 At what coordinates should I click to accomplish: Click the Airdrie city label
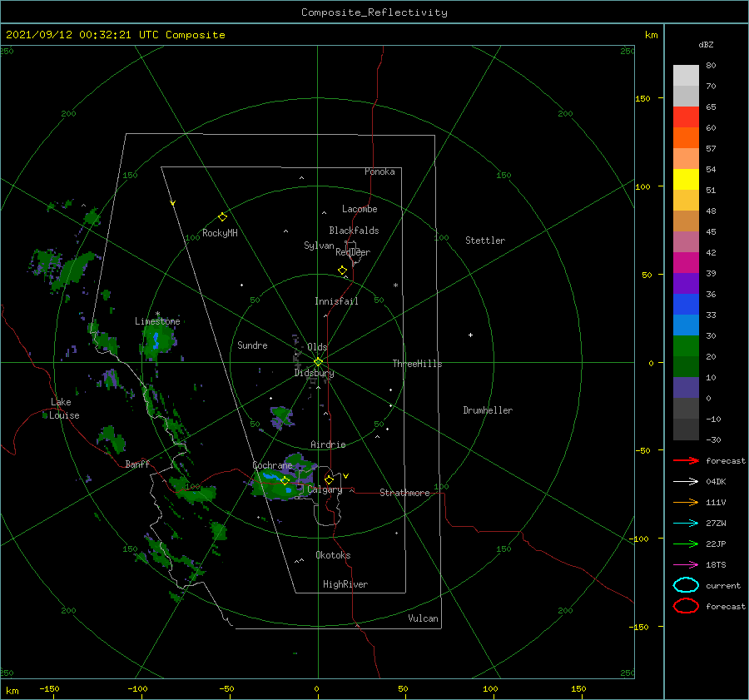coord(328,444)
